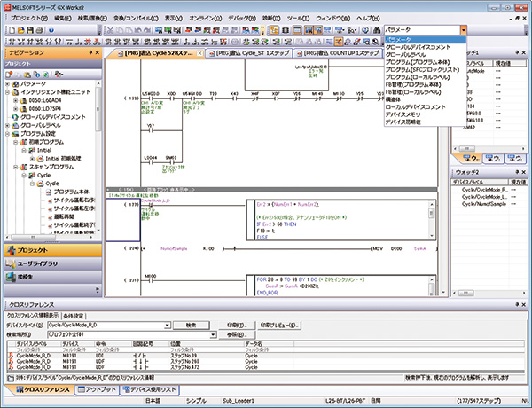Viewport: 532px width, 408px height.
Task: Open the デバイス/ラベル dropdown arrow
Action: click(x=167, y=326)
